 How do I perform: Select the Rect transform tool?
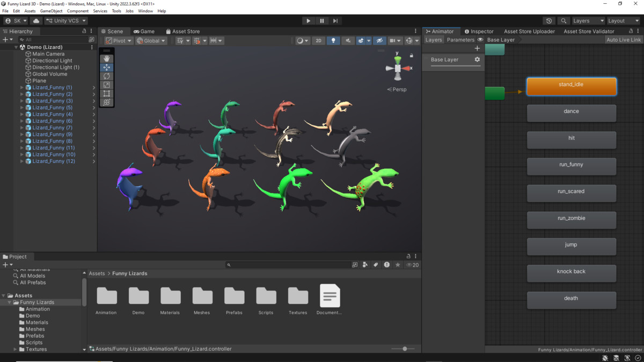107,93
